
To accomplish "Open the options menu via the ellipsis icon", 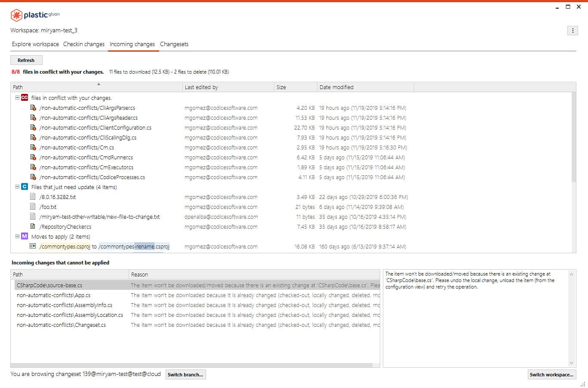I will point(573,30).
